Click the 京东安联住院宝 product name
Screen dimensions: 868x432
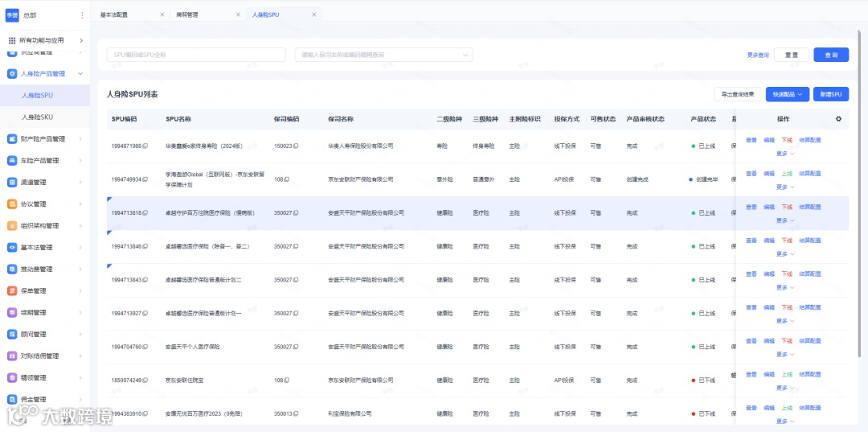point(184,381)
